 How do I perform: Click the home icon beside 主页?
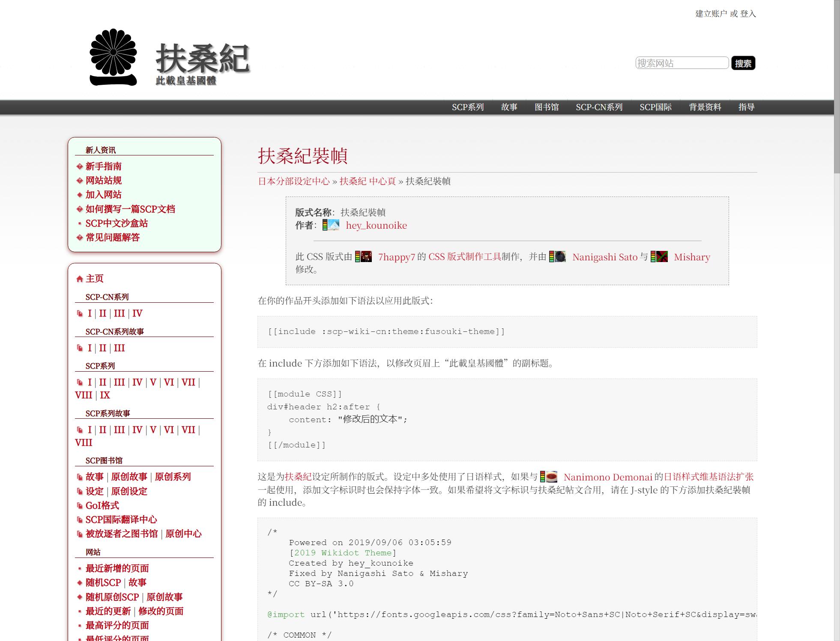click(80, 279)
